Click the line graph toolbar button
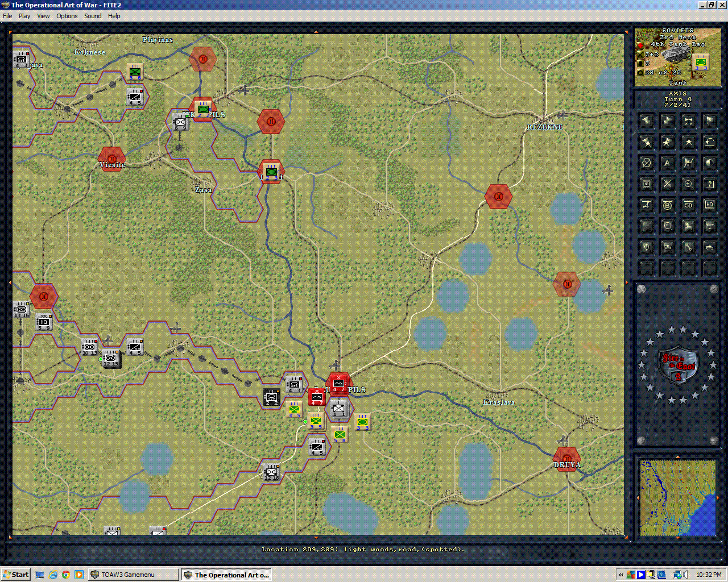728x582 pixels. pos(688,163)
